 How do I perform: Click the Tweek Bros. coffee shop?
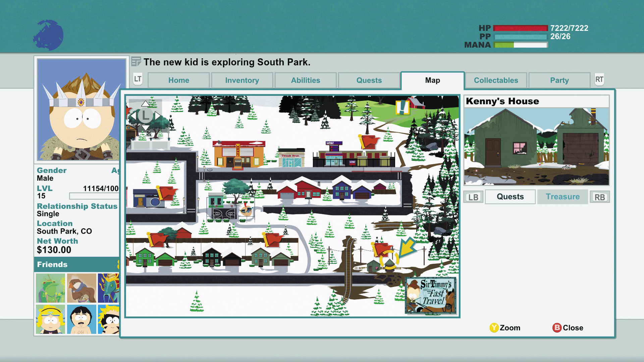[291, 158]
